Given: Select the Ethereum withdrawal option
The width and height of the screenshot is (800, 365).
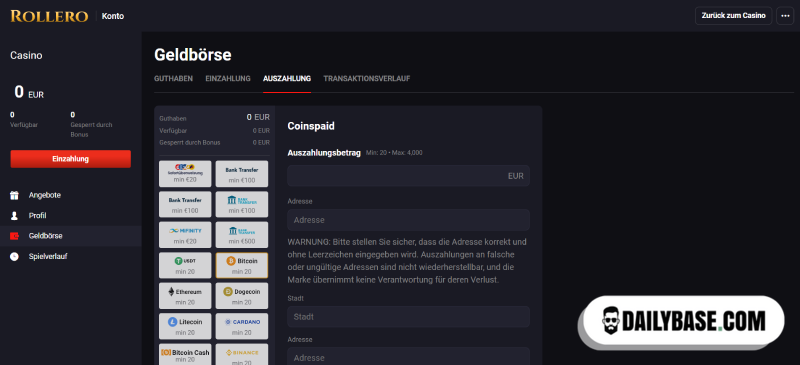Looking at the screenshot, I should click(185, 296).
